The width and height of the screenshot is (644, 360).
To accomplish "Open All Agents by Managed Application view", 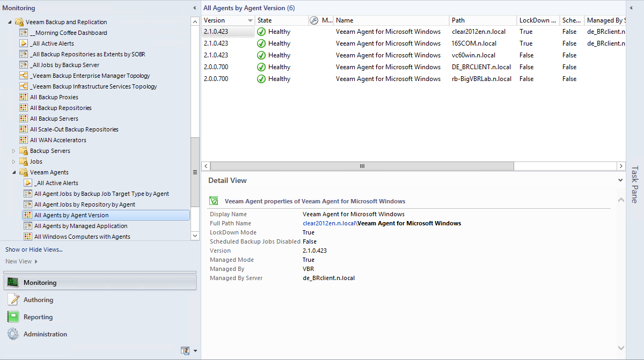I will pos(80,226).
